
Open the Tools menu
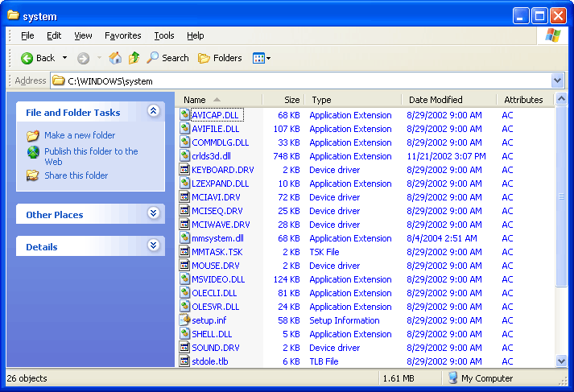(x=163, y=35)
